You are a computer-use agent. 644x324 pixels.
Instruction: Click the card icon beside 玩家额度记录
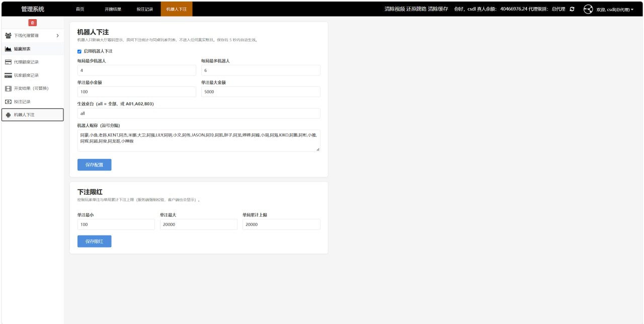8,75
